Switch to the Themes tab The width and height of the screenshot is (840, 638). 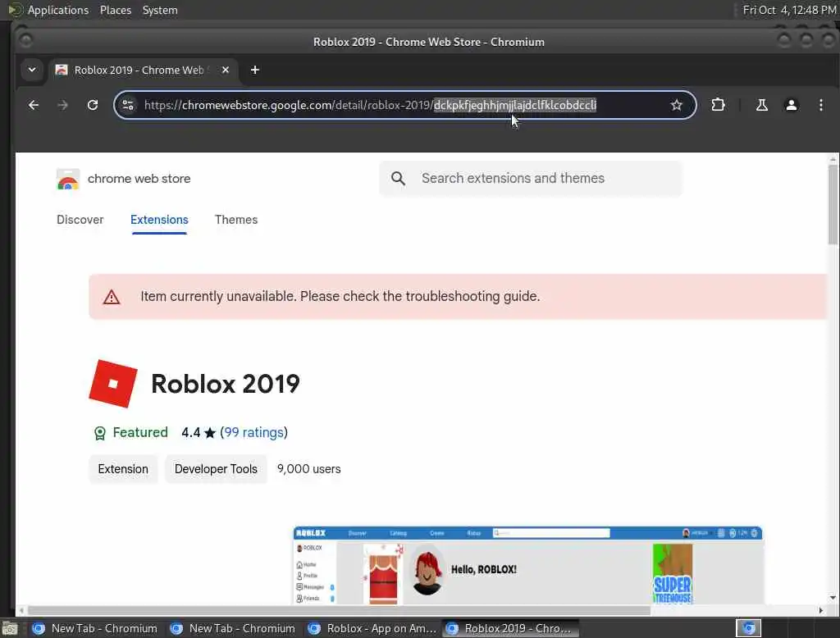(x=236, y=220)
